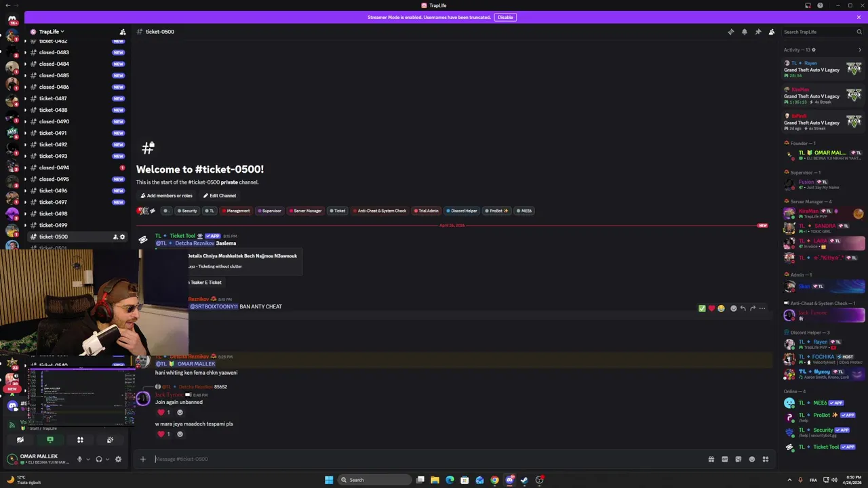Open ticket-0500 channel settings gear
Viewport: 868px width, 488px height.
tap(122, 237)
